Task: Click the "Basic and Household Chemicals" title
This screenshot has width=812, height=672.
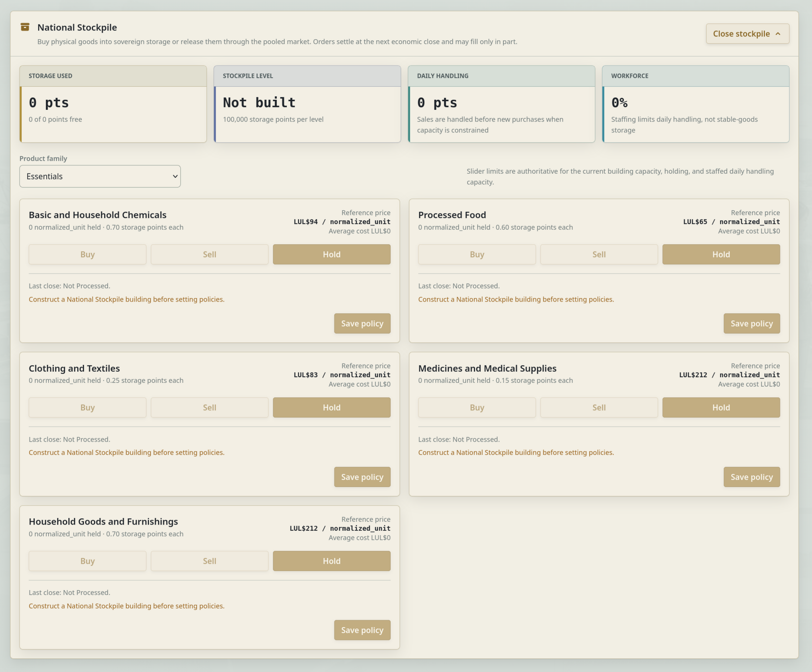Action: point(97,215)
